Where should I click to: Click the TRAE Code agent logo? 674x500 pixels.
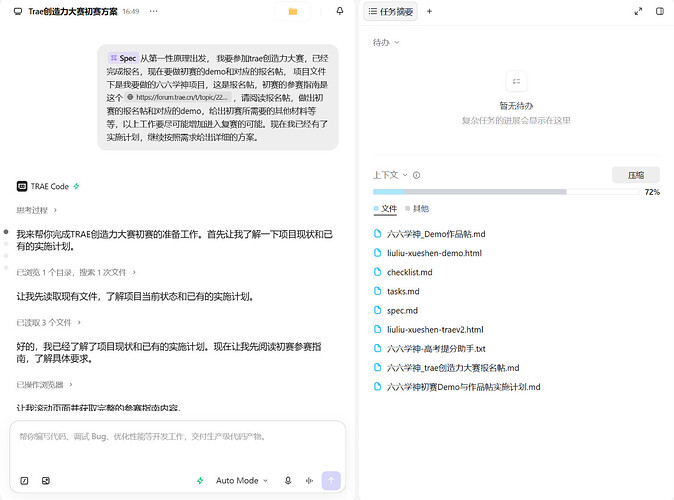tap(21, 186)
